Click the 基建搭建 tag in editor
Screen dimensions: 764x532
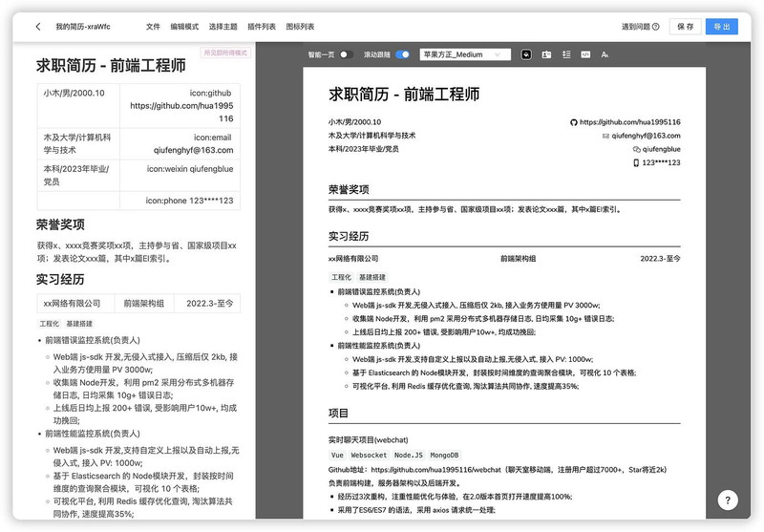(x=79, y=324)
